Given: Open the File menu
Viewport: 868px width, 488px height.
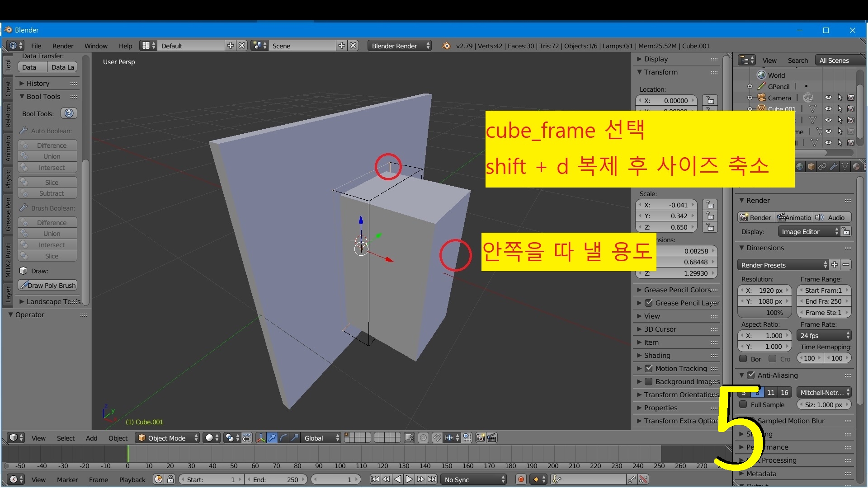Looking at the screenshot, I should point(36,46).
